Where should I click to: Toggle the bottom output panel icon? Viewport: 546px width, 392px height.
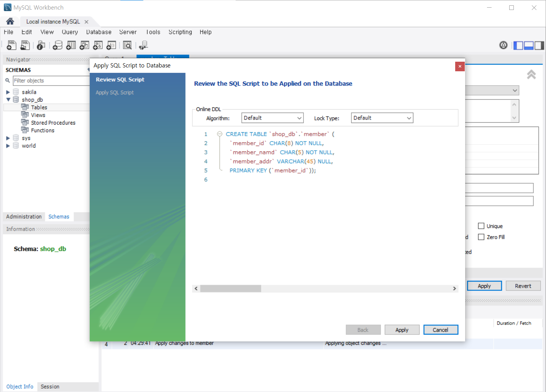click(x=529, y=46)
